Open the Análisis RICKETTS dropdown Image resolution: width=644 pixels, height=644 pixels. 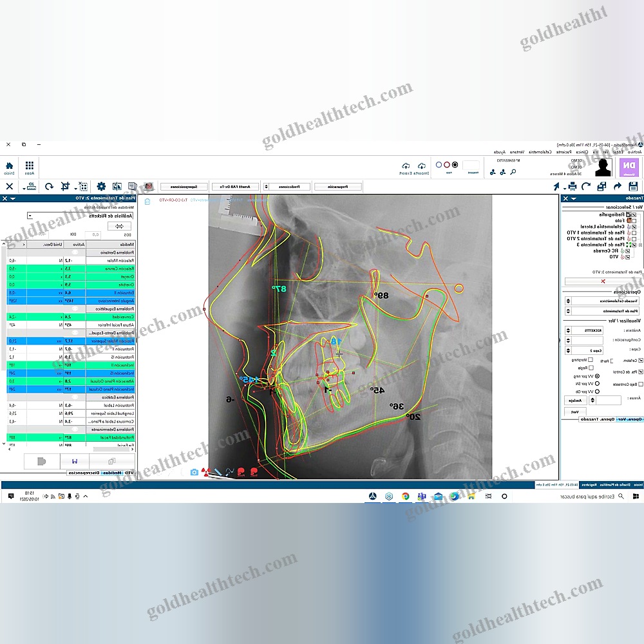584,330
